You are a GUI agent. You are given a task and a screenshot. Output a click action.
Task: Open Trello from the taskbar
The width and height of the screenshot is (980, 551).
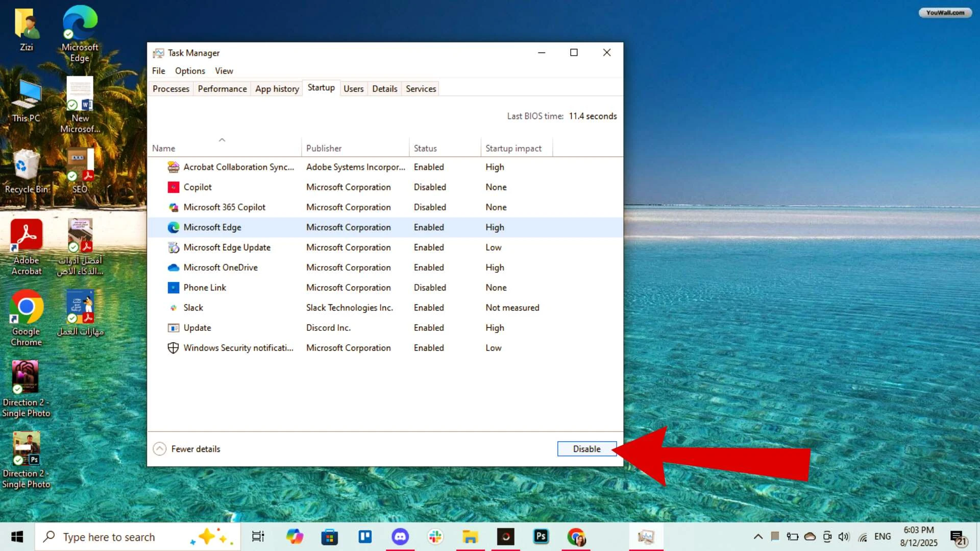tap(365, 537)
